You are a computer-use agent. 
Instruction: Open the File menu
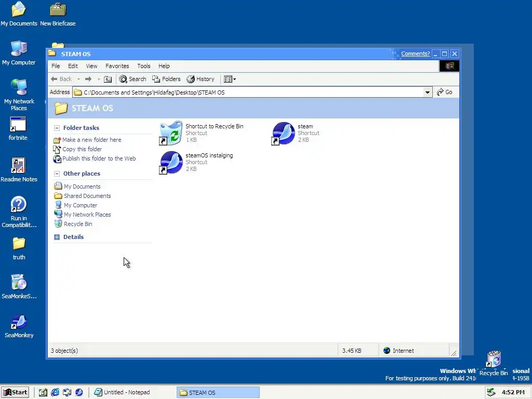click(56, 66)
